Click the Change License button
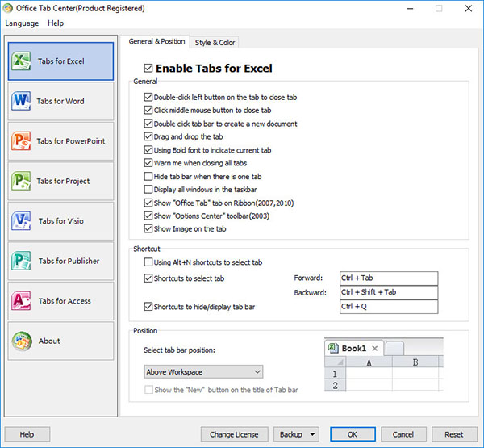 coord(234,434)
